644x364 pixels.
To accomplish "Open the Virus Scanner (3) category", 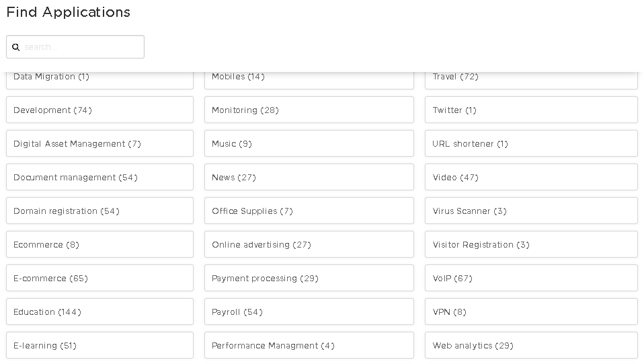I will pos(531,211).
